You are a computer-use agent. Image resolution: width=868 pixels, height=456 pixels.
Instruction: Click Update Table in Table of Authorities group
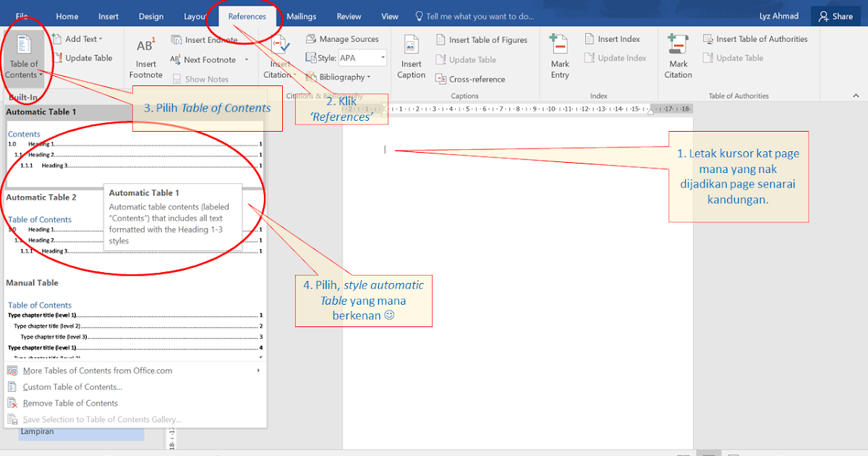click(x=733, y=58)
